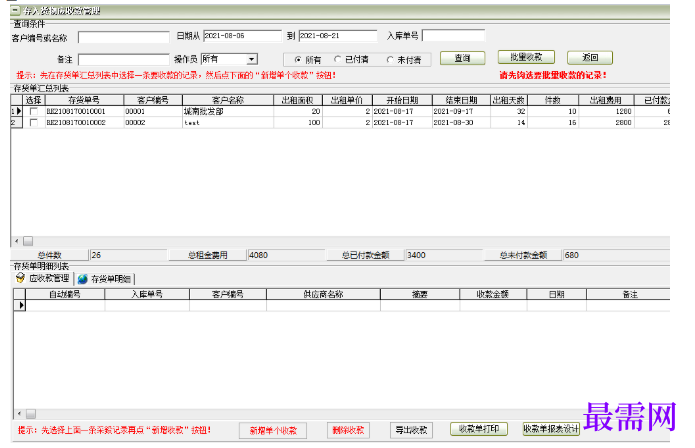
Task: Click cell RE2108170010001 in summary grid
Action: tap(84, 111)
